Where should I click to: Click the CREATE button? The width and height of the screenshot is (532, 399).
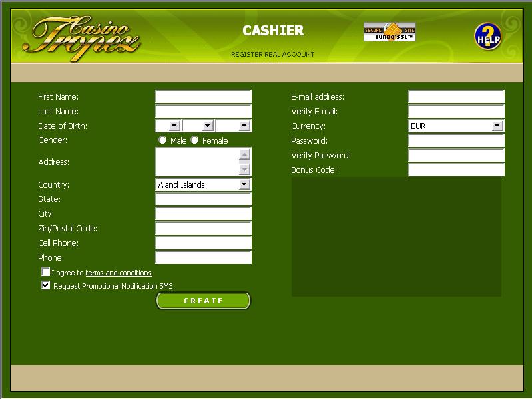click(x=203, y=301)
